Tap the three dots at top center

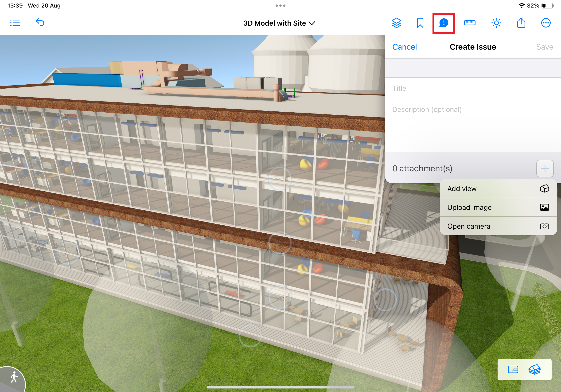point(280,6)
